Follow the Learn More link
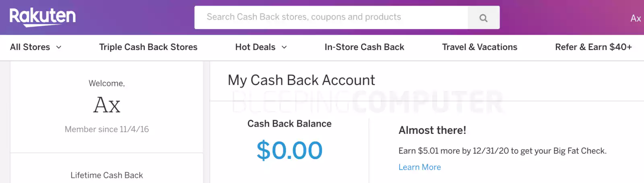Screen dimensions: 644x183 (x=419, y=167)
